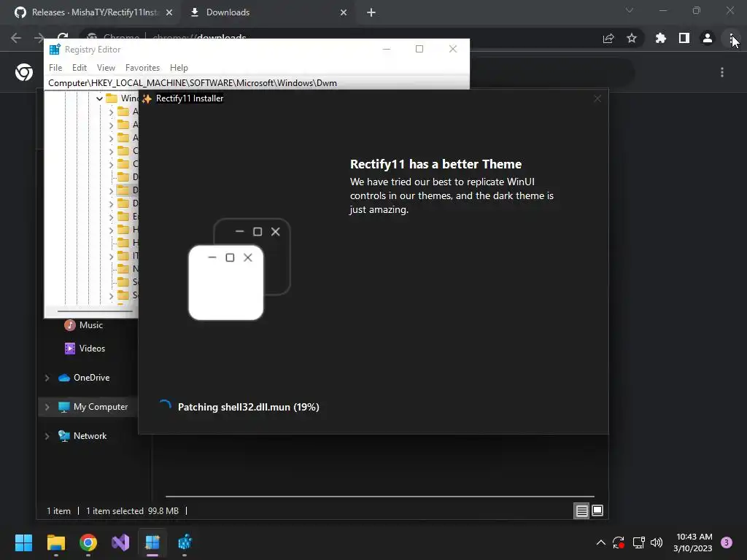
Task: Click '1 item selected 99.8 MB' status text
Action: tap(132, 511)
